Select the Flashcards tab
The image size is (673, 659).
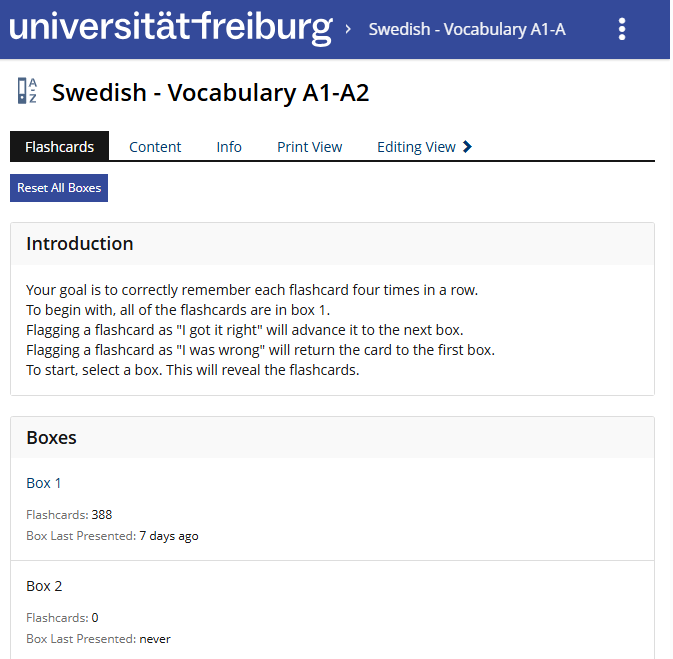pyautogui.click(x=59, y=147)
